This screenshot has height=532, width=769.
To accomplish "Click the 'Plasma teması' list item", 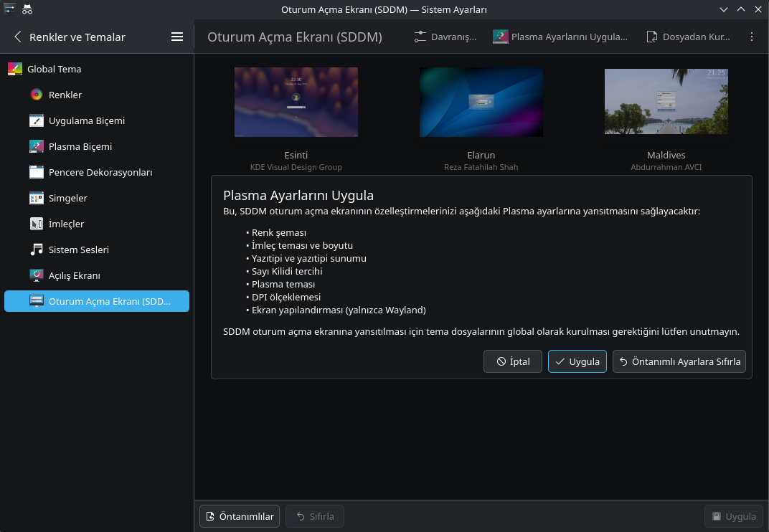I will pyautogui.click(x=283, y=285).
